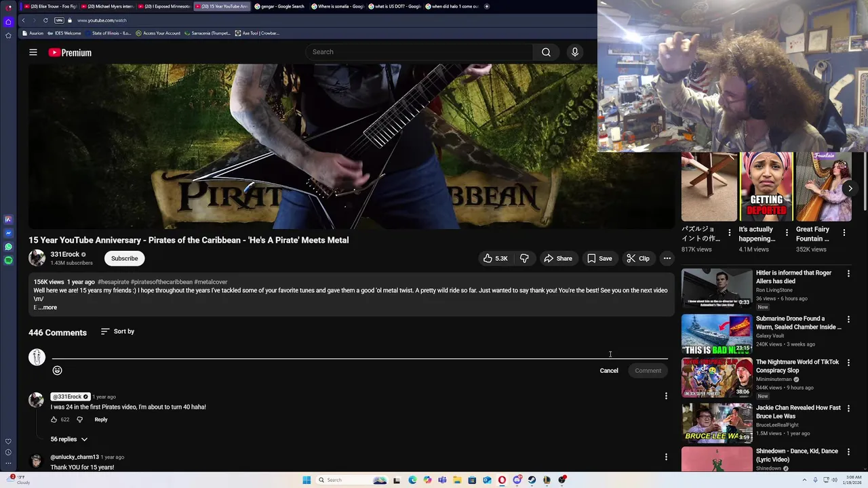Screen dimensions: 868x488
Task: Like the video with 5.3K likes
Action: point(495,258)
